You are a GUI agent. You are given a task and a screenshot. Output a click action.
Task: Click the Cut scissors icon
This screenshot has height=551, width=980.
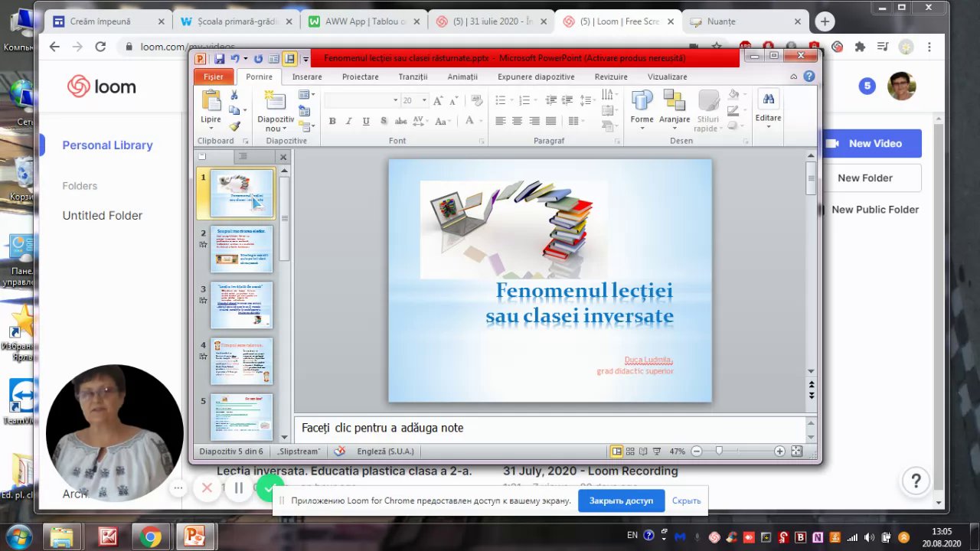pos(234,95)
